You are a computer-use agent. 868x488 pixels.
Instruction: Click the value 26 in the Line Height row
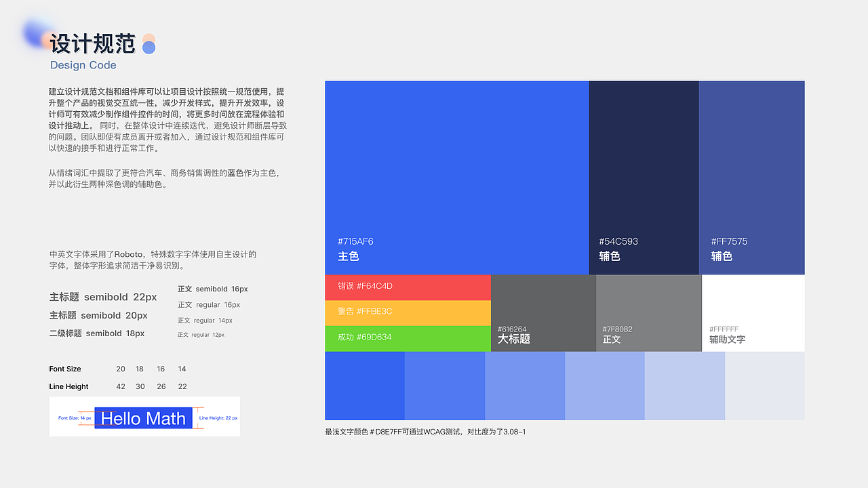tap(161, 387)
